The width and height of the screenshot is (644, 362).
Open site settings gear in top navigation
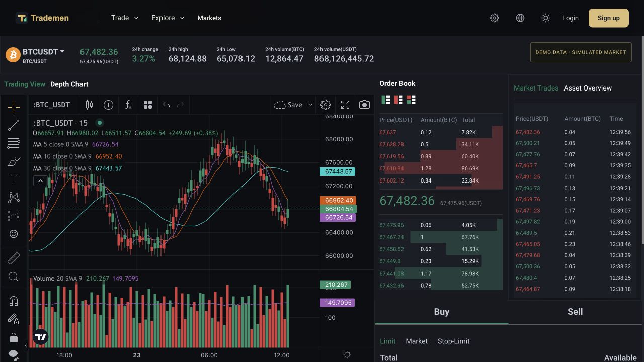click(x=495, y=18)
